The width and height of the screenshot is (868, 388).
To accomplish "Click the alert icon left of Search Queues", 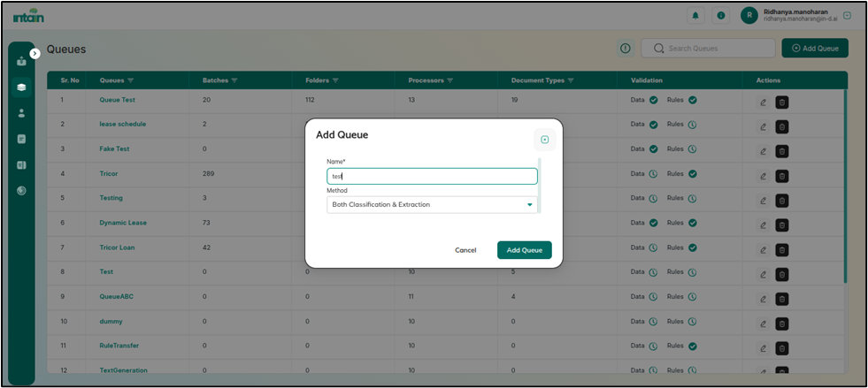I will click(625, 49).
